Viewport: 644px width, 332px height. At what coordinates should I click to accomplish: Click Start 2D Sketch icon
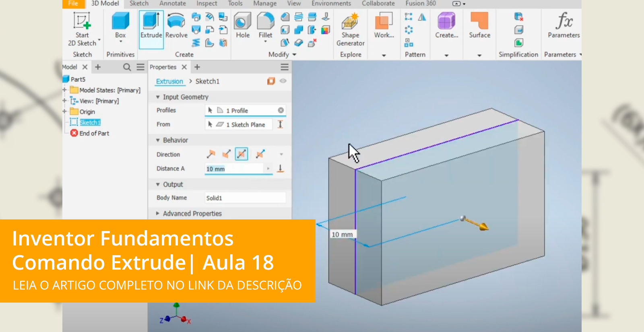click(82, 21)
